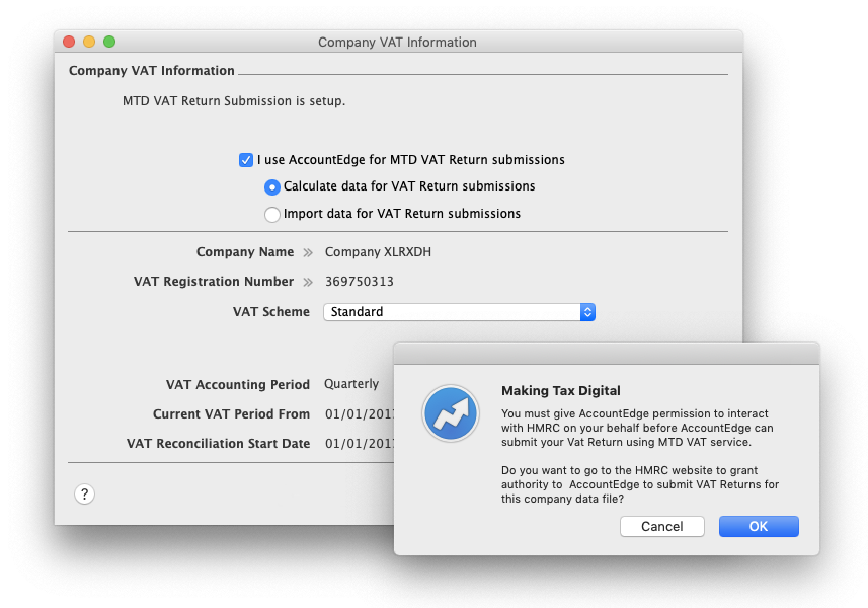Cancel the Making Tax Digital dialog
Viewport: 868px width, 608px height.
pyautogui.click(x=662, y=526)
